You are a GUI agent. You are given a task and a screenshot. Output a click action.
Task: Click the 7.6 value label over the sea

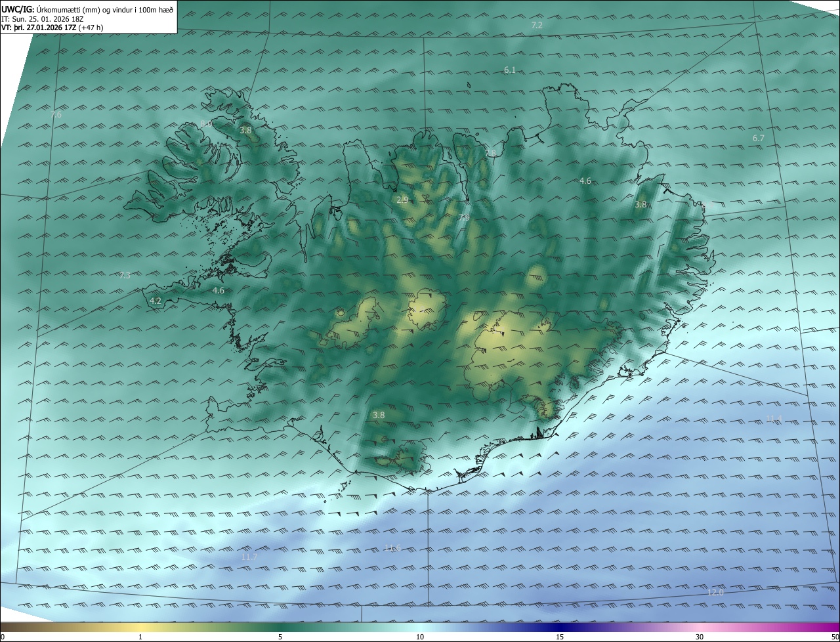coord(56,114)
